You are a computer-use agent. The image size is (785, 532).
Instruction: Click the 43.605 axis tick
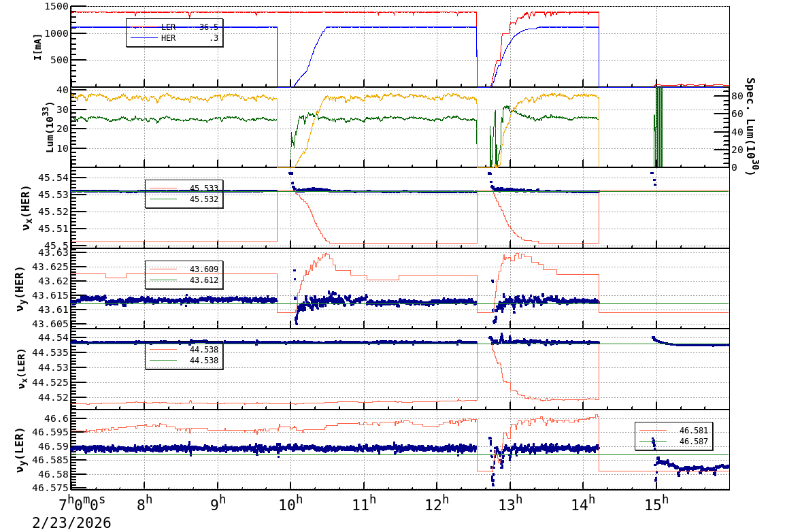click(50, 325)
